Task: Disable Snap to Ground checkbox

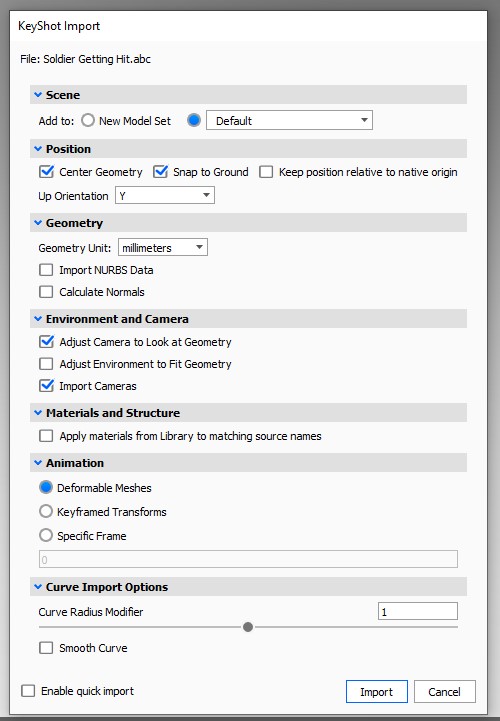Action: pos(160,172)
